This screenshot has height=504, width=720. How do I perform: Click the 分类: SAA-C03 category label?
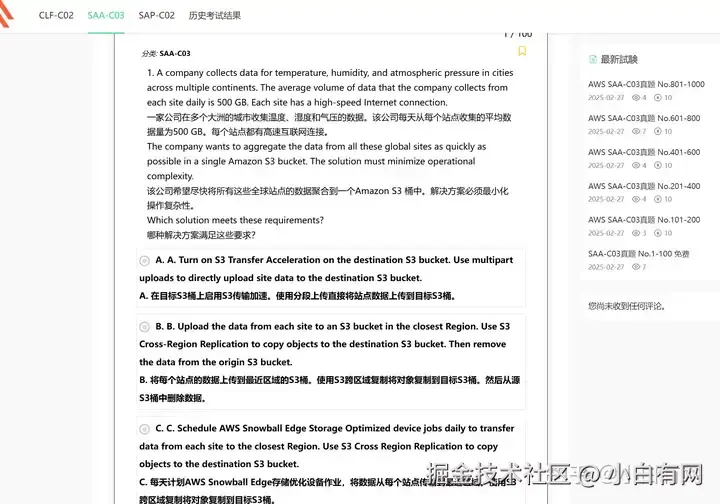pyautogui.click(x=166, y=54)
